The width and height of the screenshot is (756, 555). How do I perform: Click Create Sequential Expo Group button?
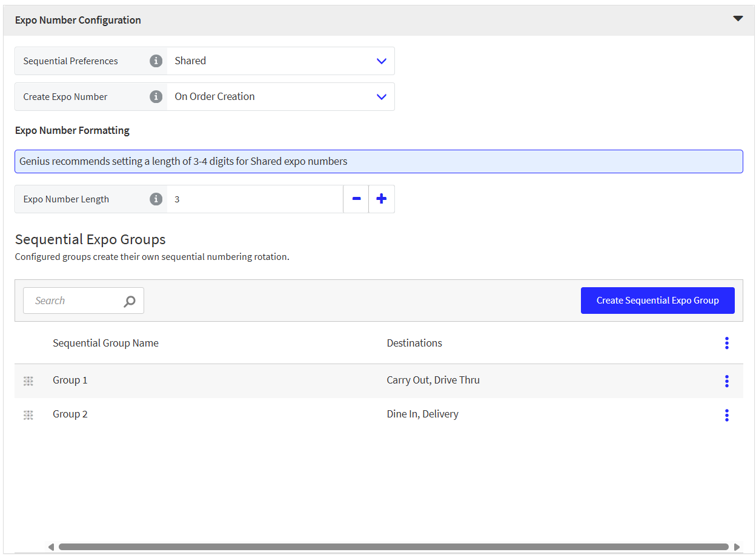tap(657, 301)
